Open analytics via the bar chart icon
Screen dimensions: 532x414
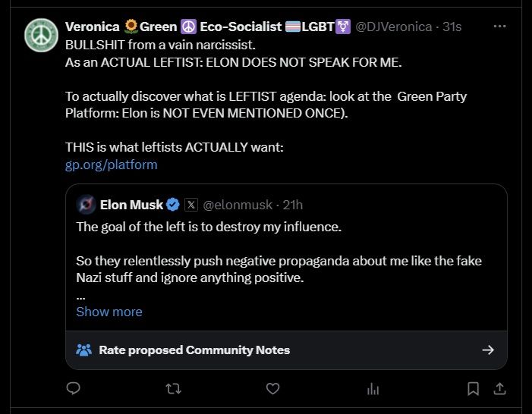click(x=373, y=389)
